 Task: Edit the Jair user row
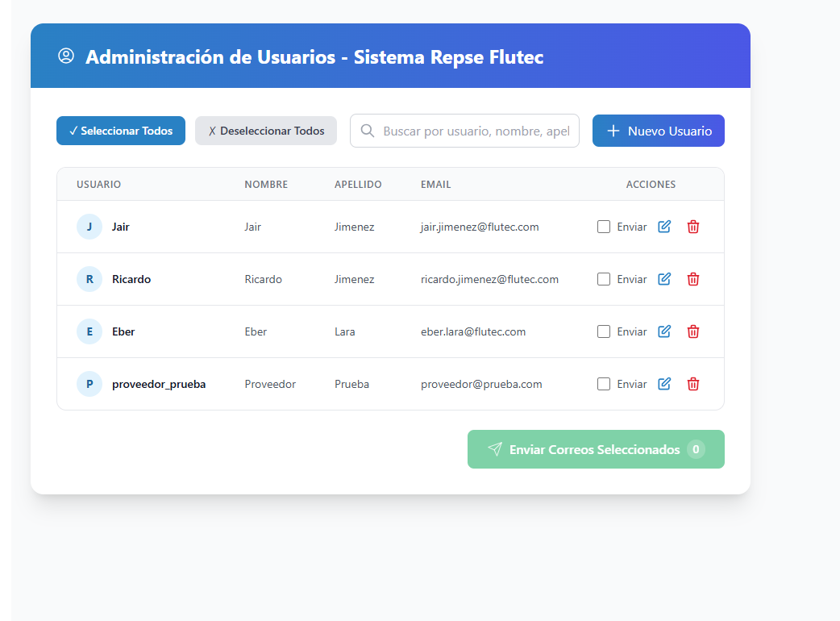[664, 227]
